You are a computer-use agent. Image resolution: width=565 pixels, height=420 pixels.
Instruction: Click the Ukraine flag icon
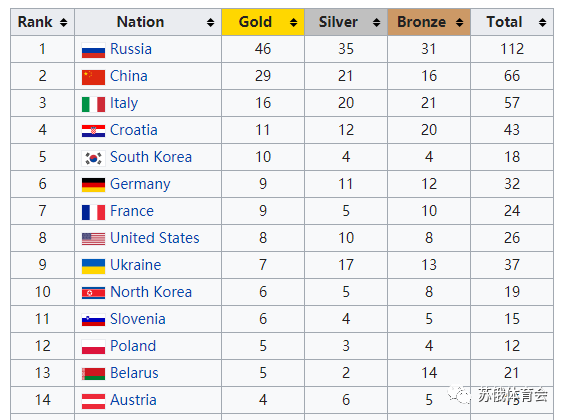pyautogui.click(x=93, y=266)
